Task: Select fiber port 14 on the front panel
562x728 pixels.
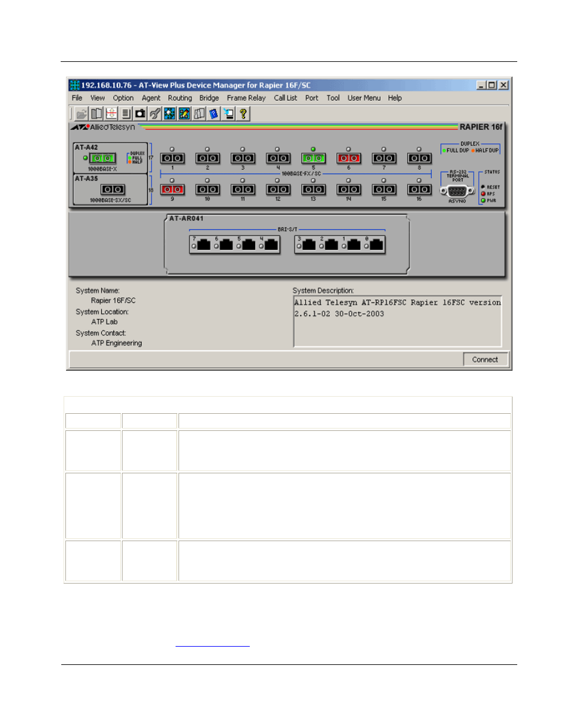Action: [x=349, y=189]
